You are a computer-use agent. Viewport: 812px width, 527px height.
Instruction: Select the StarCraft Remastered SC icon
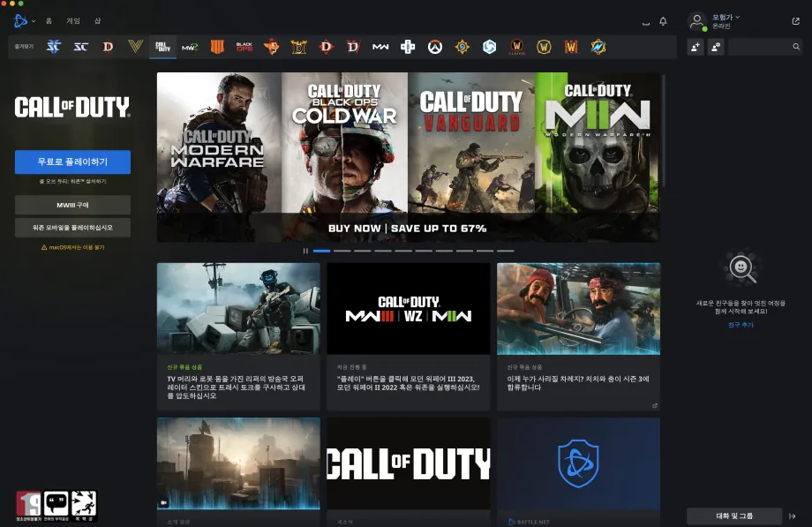click(x=81, y=47)
